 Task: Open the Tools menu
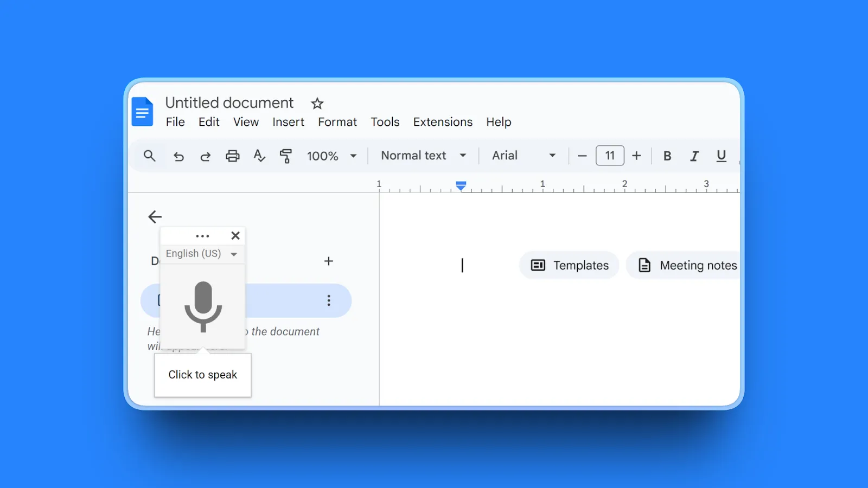385,122
